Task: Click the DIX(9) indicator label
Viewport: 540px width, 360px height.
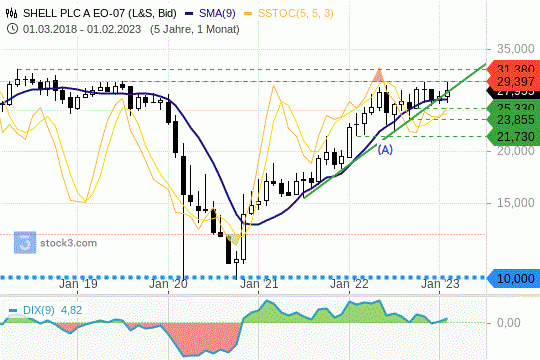Action: [x=39, y=310]
